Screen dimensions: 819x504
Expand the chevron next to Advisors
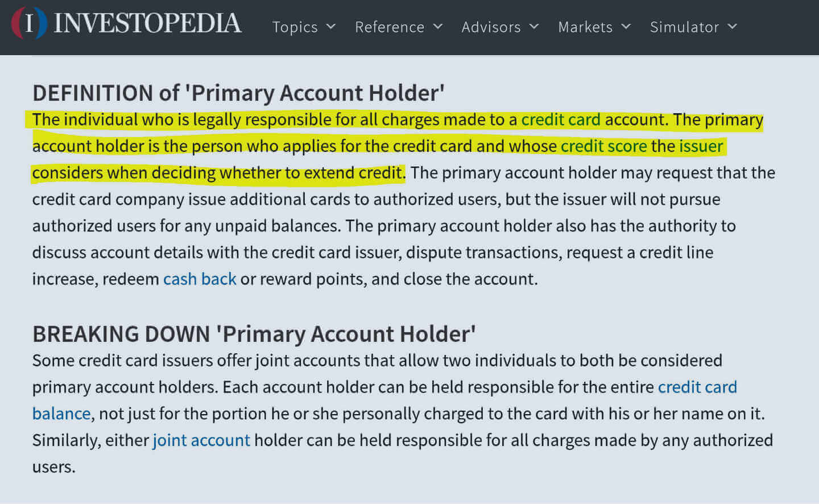(534, 26)
